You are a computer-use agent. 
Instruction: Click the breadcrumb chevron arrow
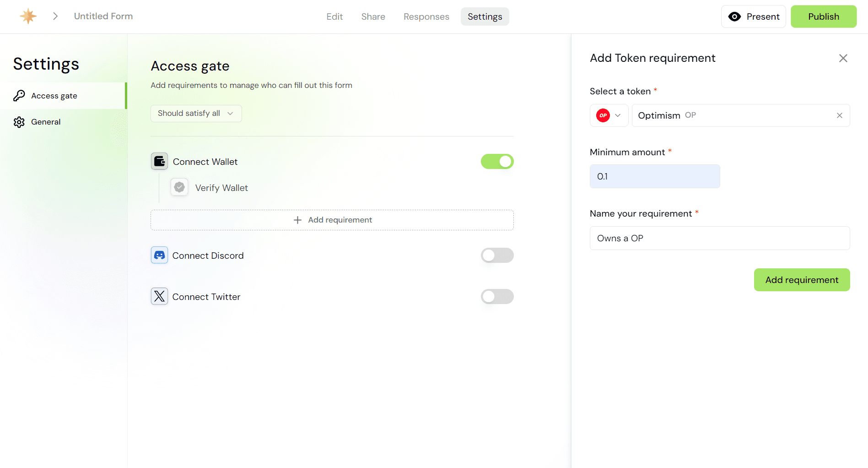click(55, 16)
